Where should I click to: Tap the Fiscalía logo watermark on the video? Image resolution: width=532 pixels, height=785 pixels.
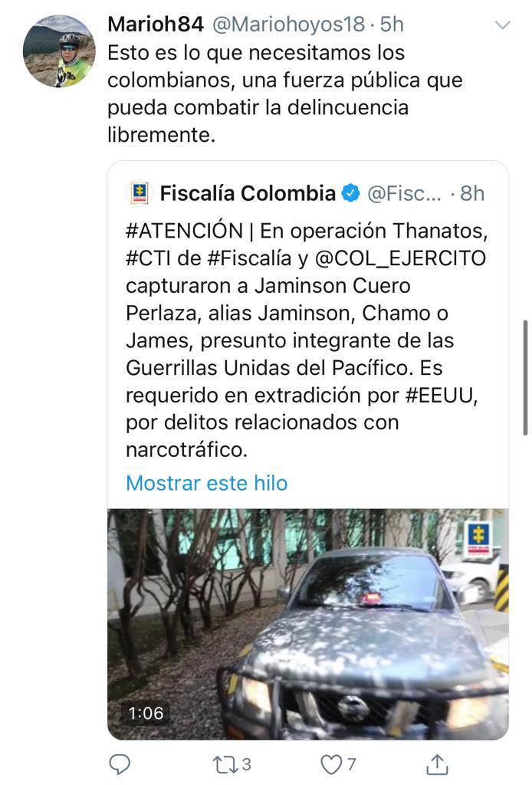[x=478, y=537]
